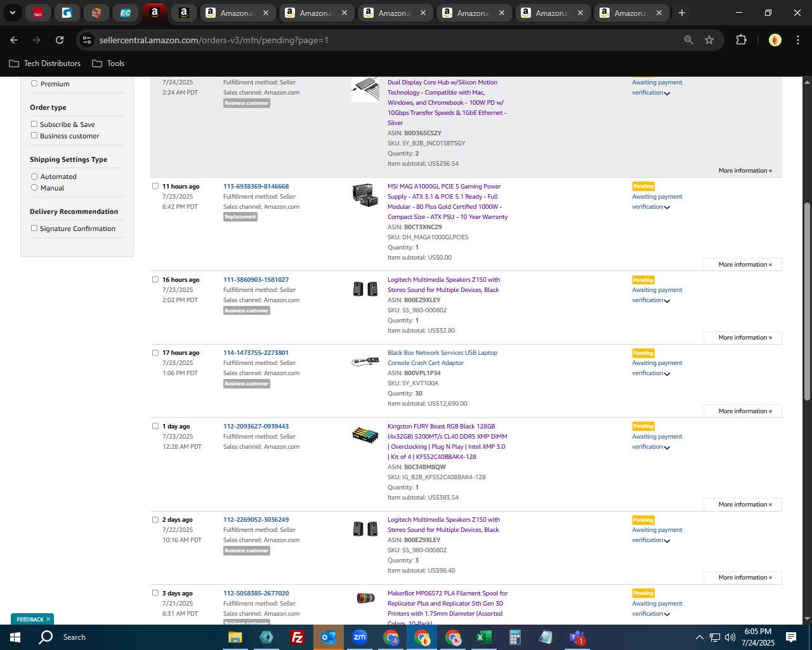Open the page zoom magnifier icon
This screenshot has height=650, width=812.
pos(688,40)
